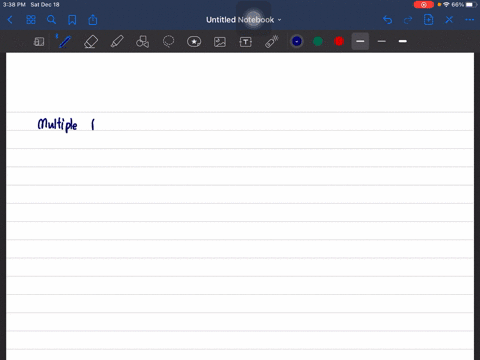Close the editing toolbar with the X icon
Image resolution: width=480 pixels, height=360 pixels.
[x=449, y=20]
